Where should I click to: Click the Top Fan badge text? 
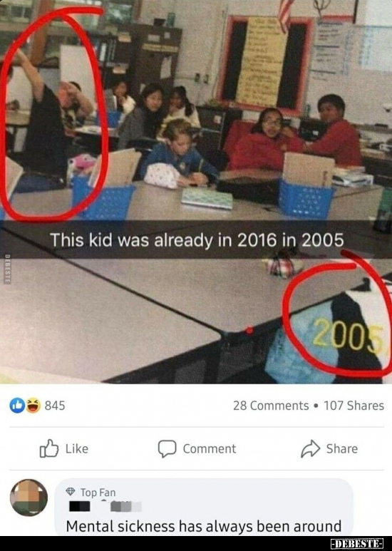pos(98,493)
